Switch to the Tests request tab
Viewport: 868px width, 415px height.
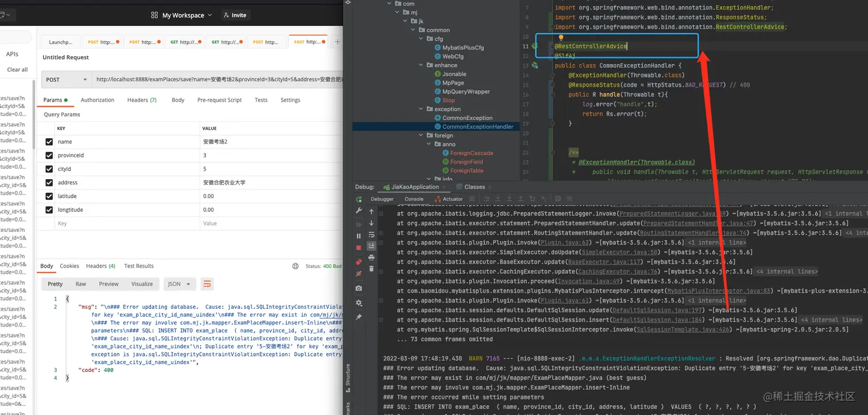261,100
